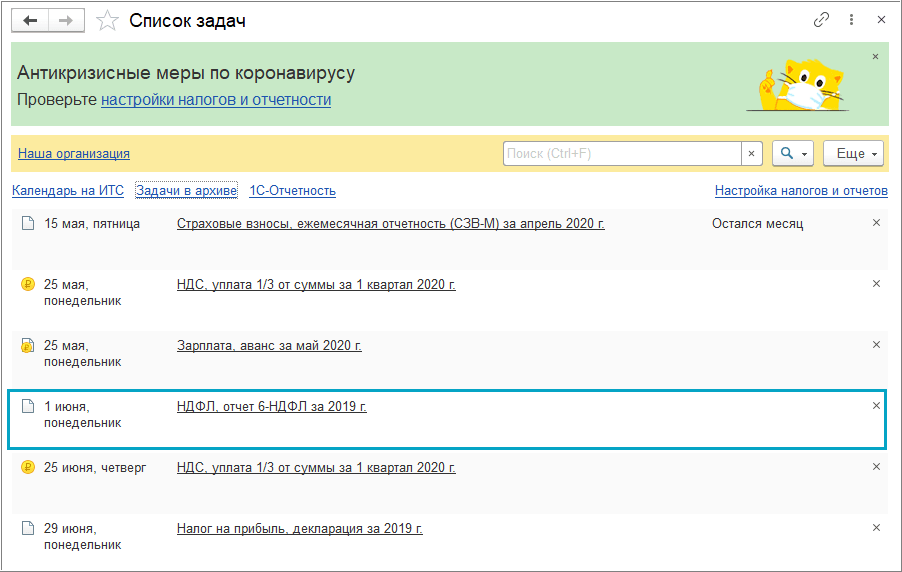Viewport: 902px width, 572px height.
Task: Copy link with the chain icon
Action: click(821, 20)
